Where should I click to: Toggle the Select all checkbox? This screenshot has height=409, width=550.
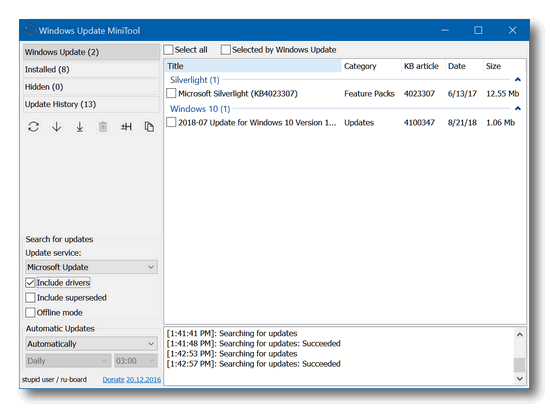(x=168, y=49)
